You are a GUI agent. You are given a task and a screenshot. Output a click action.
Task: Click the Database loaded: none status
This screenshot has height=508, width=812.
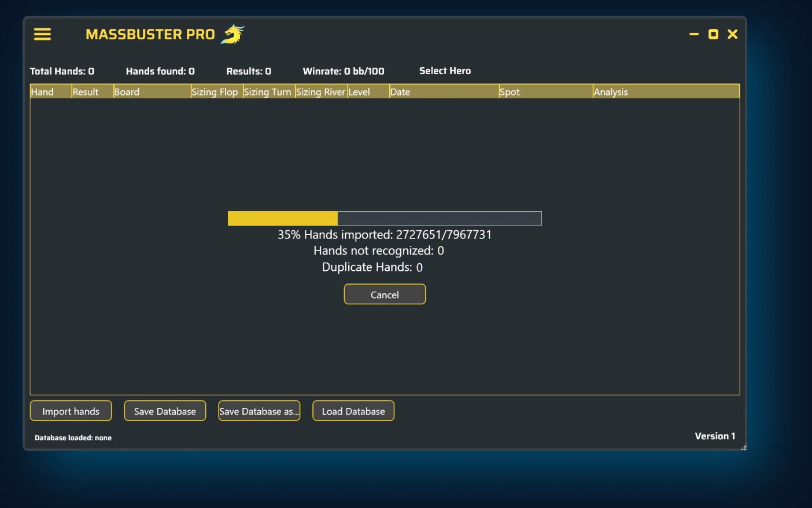pos(73,438)
